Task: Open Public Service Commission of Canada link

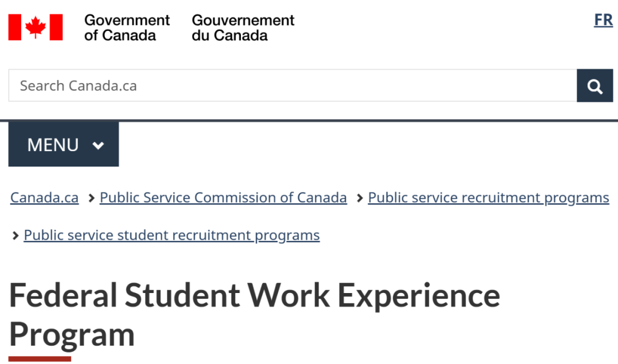Action: 223,198
